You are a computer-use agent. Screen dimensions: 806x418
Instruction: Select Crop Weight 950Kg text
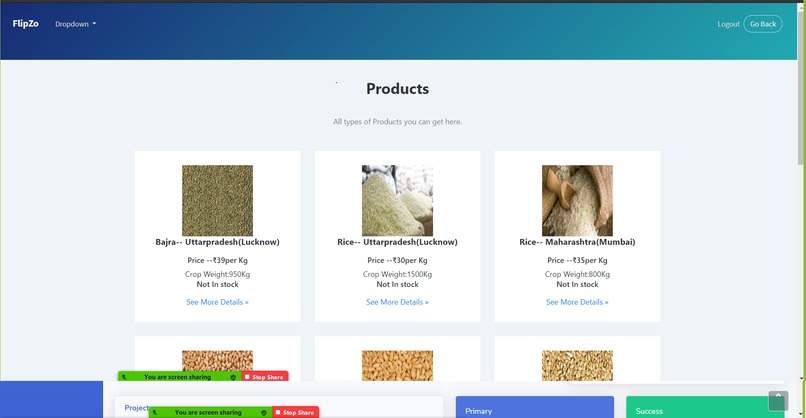pos(217,274)
